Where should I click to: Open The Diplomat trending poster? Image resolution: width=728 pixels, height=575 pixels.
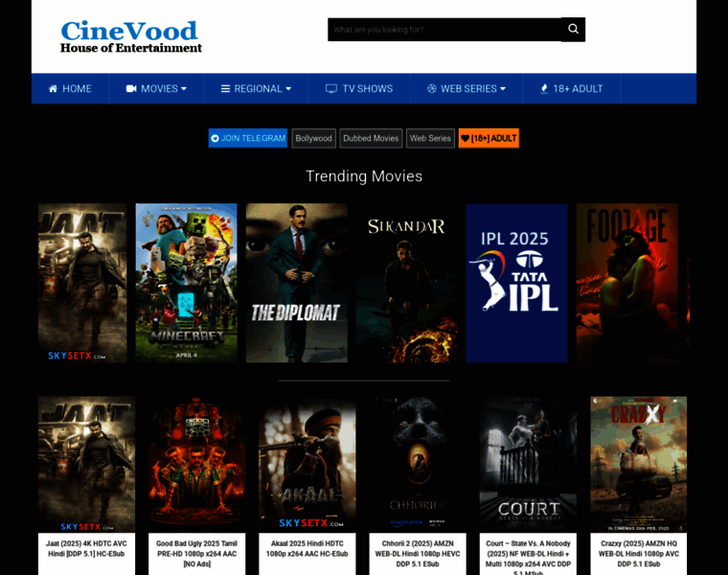click(297, 283)
